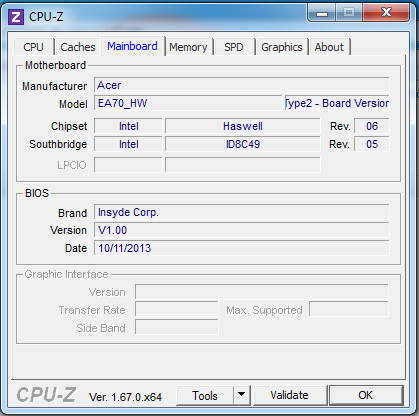Viewport: 419px width, 416px height.
Task: Go to the SPD tab
Action: [x=234, y=47]
